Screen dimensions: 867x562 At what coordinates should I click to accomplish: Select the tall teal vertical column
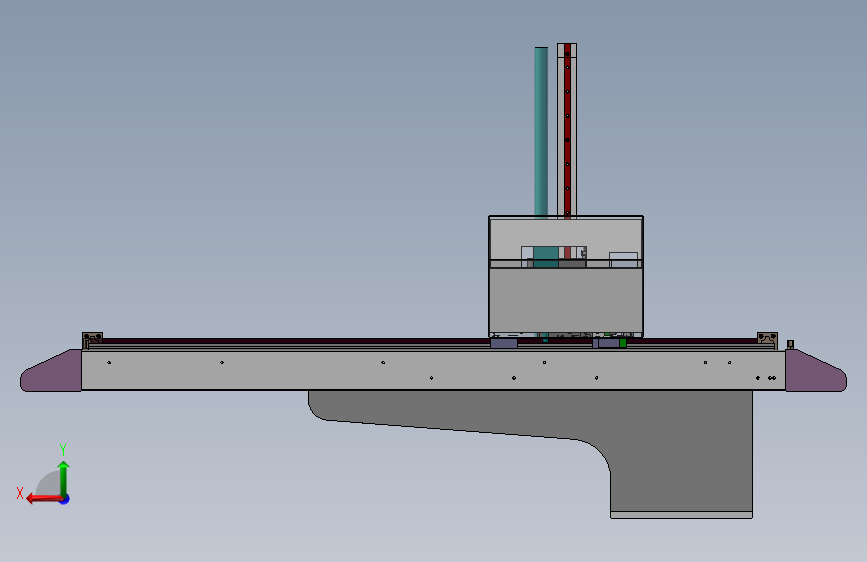tap(541, 132)
